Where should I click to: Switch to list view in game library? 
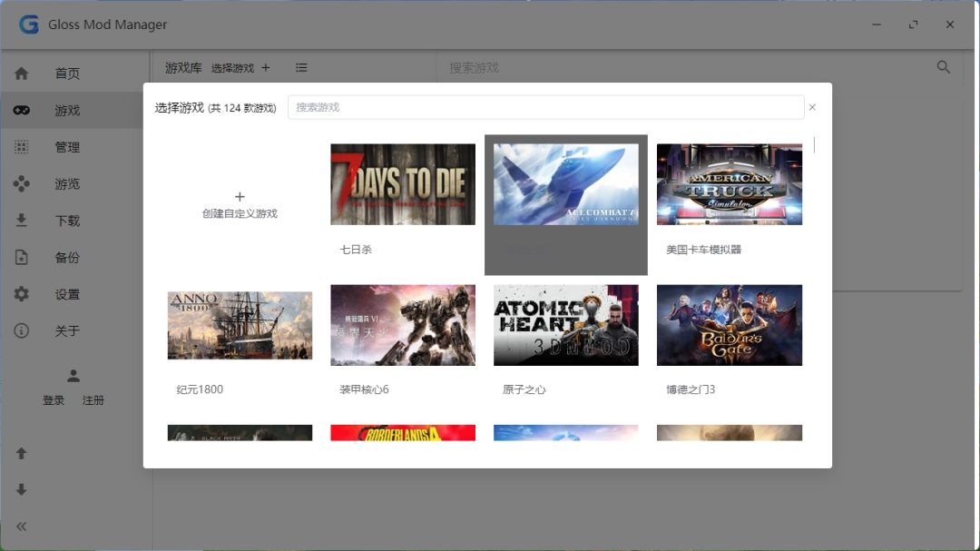pyautogui.click(x=300, y=67)
